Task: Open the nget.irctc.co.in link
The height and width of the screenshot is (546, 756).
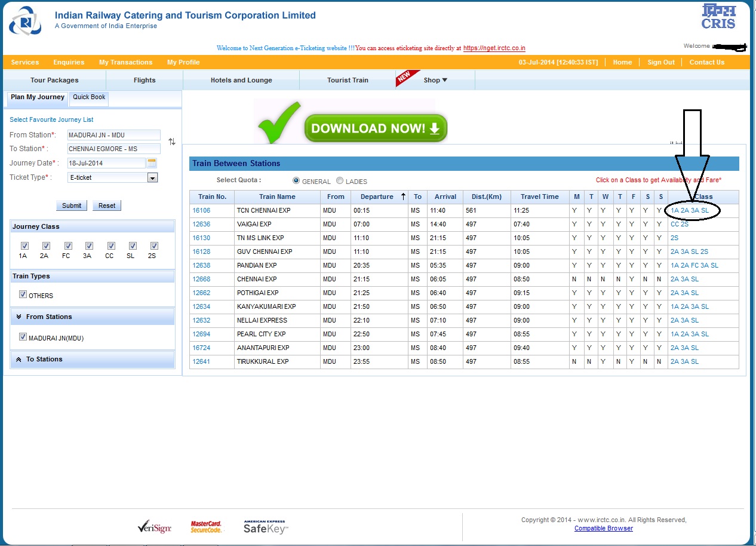Action: [x=494, y=48]
